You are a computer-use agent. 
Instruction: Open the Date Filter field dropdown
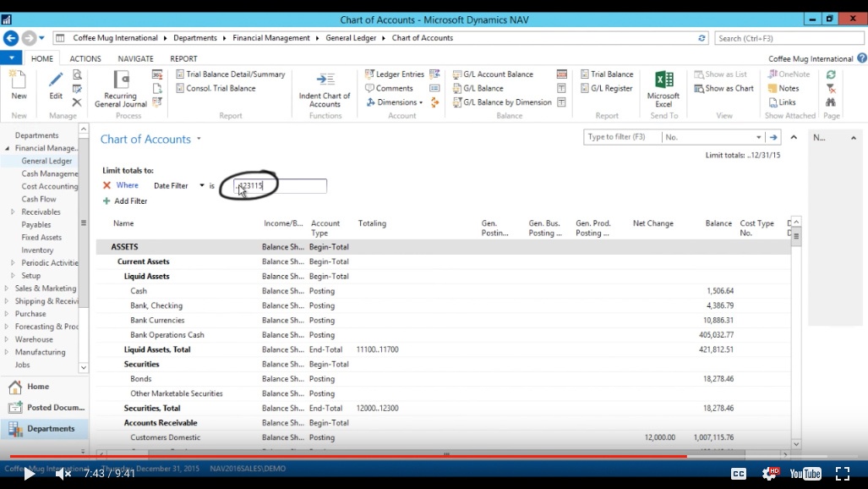pos(202,186)
